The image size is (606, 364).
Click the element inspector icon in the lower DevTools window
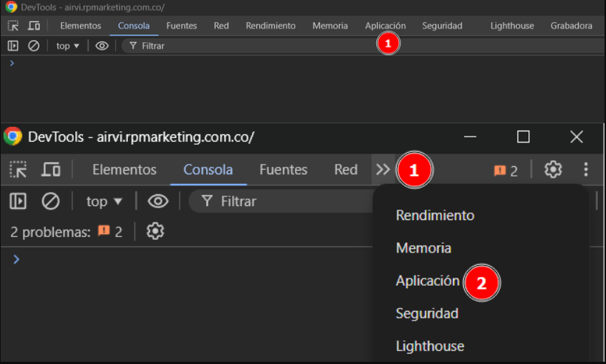[x=18, y=170]
